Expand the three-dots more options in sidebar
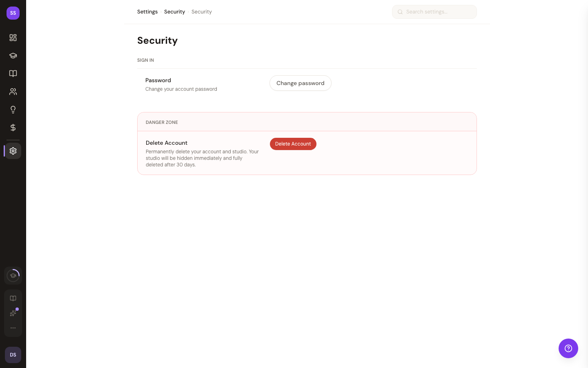This screenshot has width=588, height=368. coord(13,328)
